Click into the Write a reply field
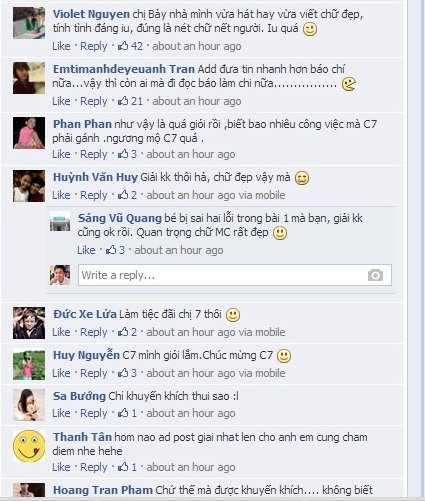Image resolution: width=425 pixels, height=501 pixels. (x=235, y=275)
